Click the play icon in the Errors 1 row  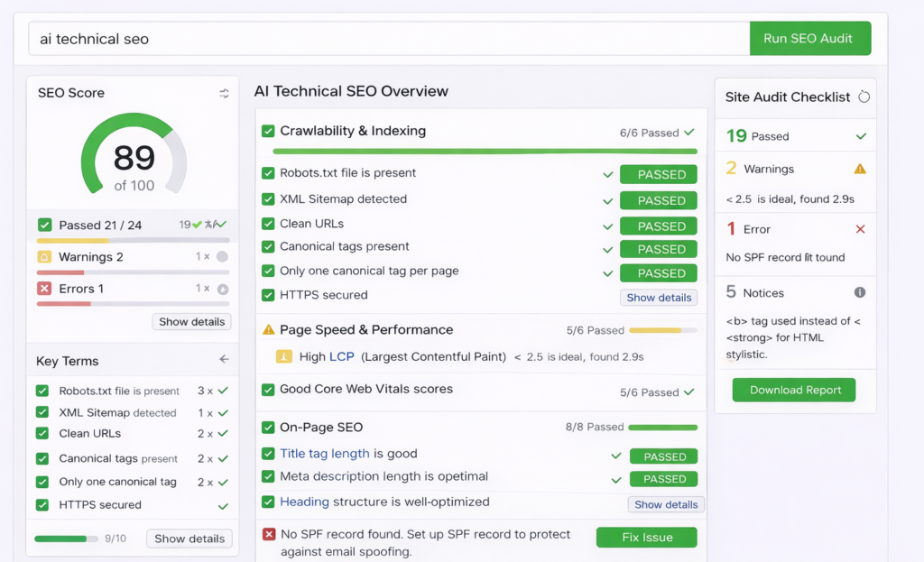pyautogui.click(x=222, y=289)
